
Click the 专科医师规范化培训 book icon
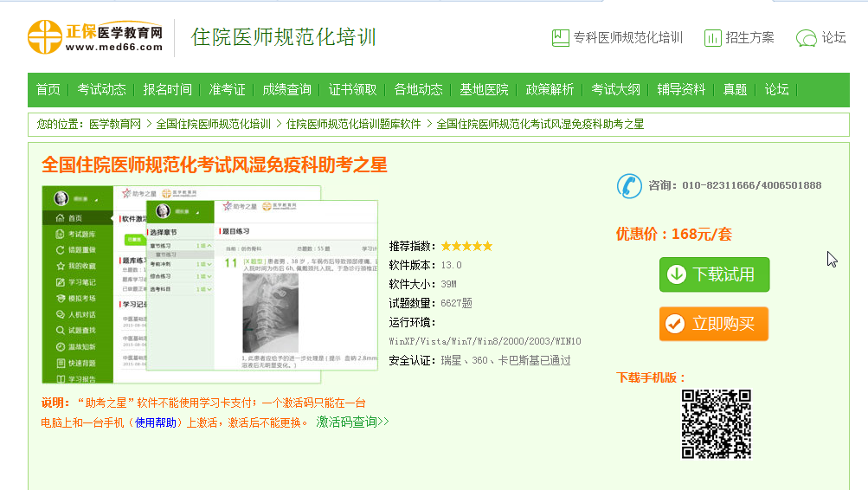[x=560, y=38]
